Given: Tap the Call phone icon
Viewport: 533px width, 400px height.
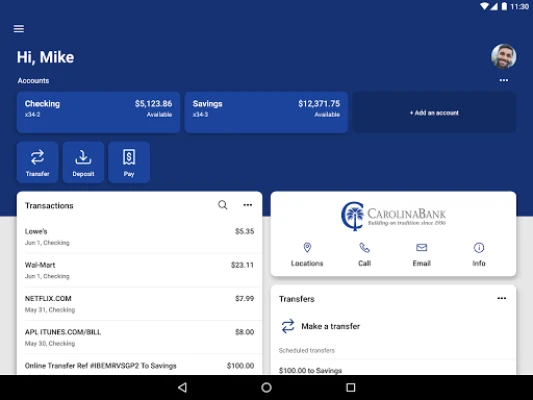Looking at the screenshot, I should coord(364,247).
